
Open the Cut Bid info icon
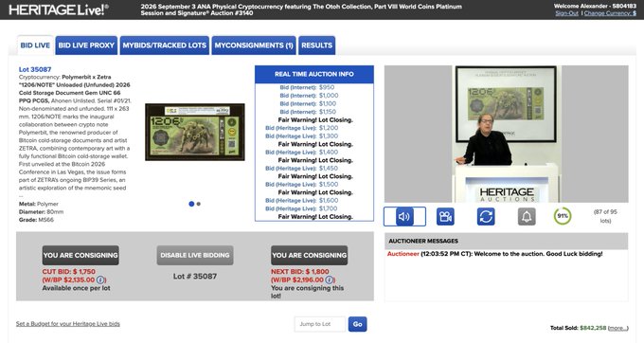pos(100,280)
